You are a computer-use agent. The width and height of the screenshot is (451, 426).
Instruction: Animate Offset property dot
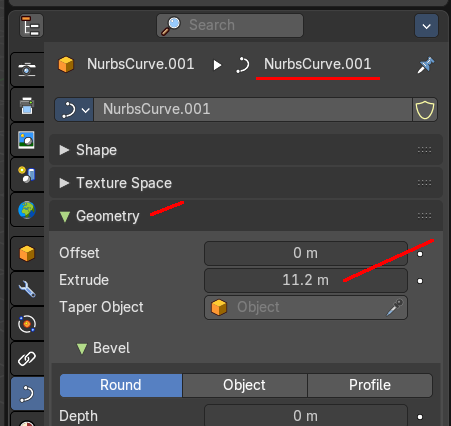tap(420, 254)
